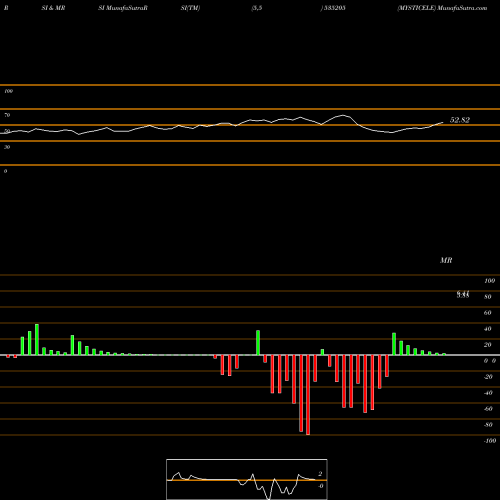This screenshot has width=500, height=500.
Task: Click the RSI value label 52.82
Action: coord(460,120)
